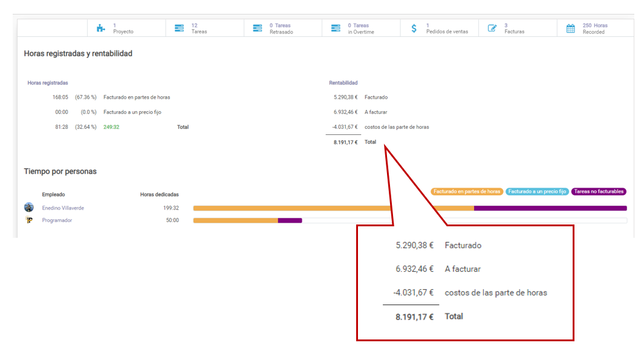Image resolution: width=644 pixels, height=357 pixels.
Task: Click the calendar icon for Horas Recorded
Action: [570, 28]
